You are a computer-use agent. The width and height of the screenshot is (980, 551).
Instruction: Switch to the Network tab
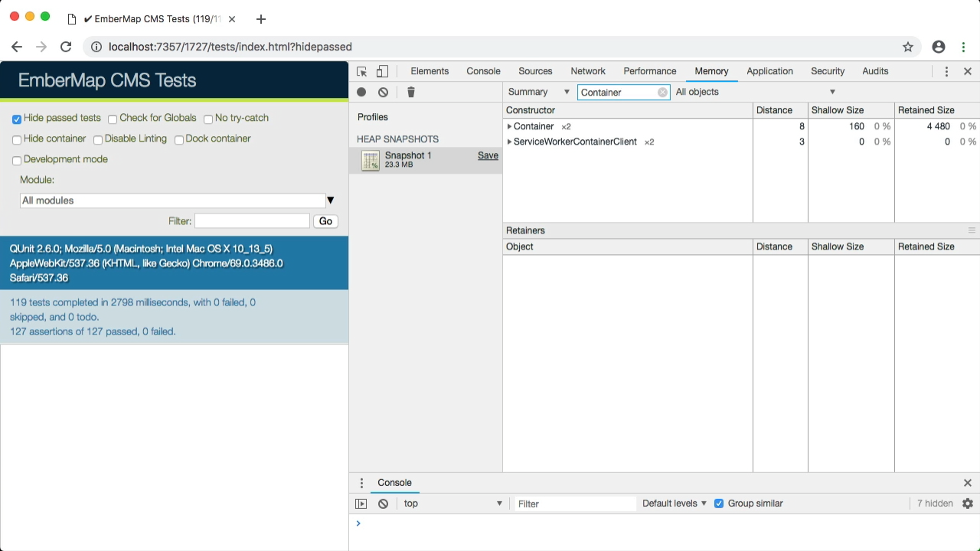point(588,71)
